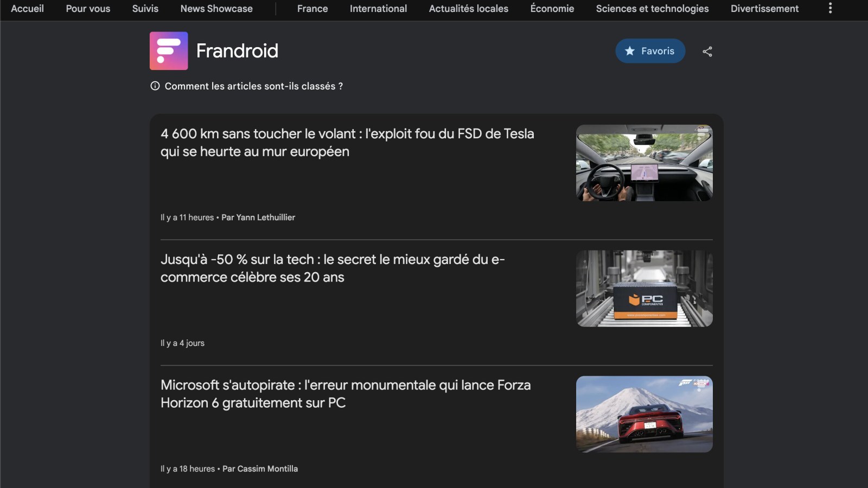The image size is (868, 488).
Task: Click 'Il y a 11 heures' byline text
Action: coord(187,217)
